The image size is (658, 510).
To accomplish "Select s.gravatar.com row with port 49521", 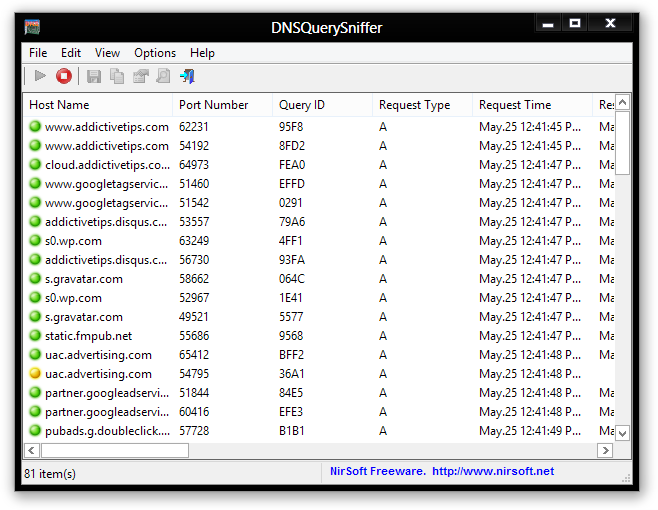I will pyautogui.click(x=319, y=317).
